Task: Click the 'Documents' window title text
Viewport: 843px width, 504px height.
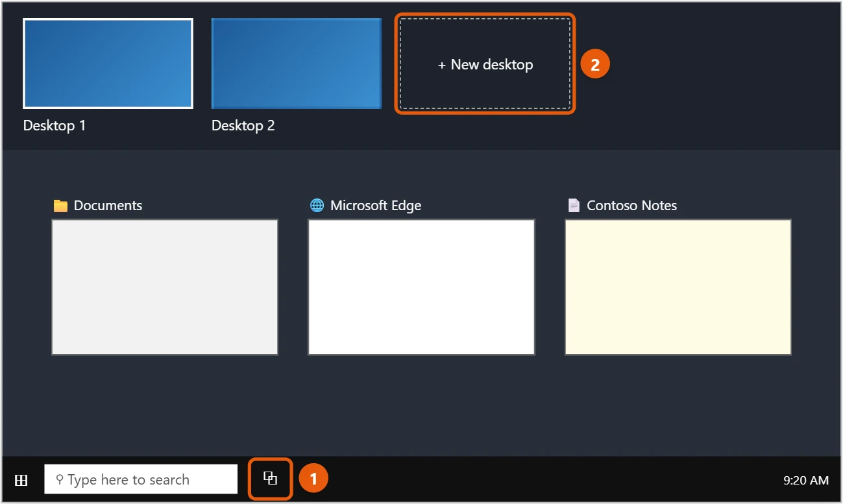Action: [x=108, y=206]
